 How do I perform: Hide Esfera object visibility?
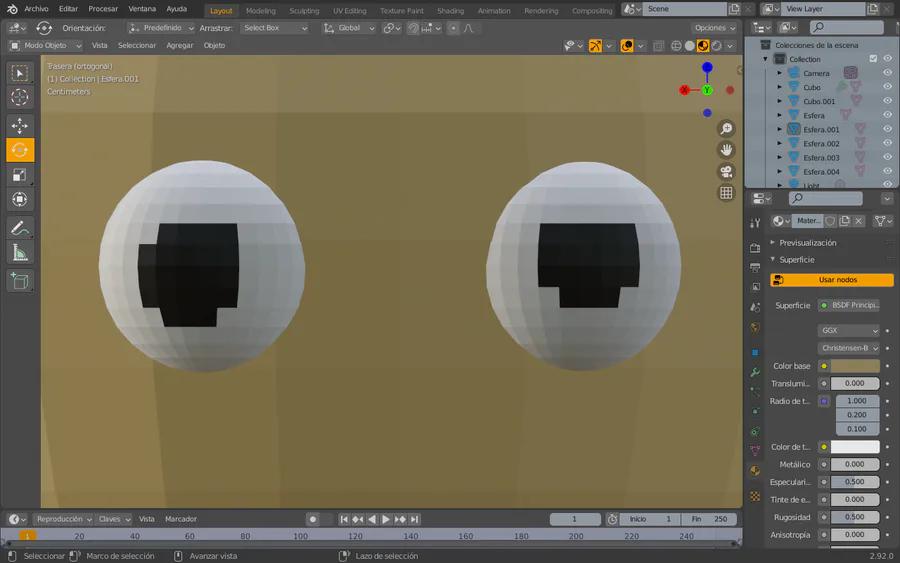887,115
